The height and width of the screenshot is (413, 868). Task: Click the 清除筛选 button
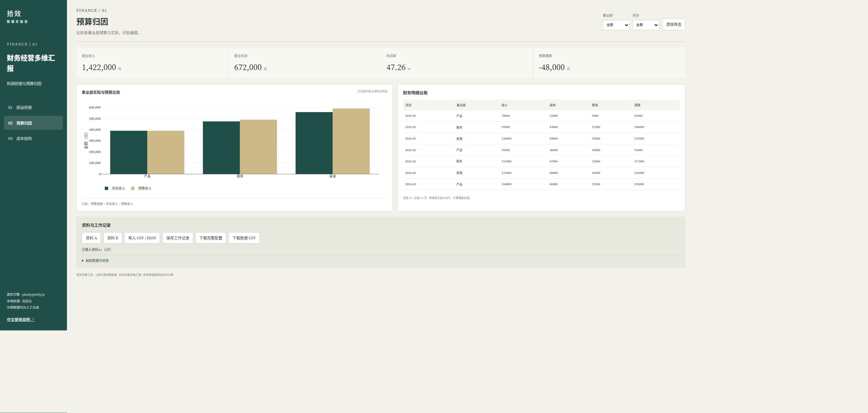673,25
